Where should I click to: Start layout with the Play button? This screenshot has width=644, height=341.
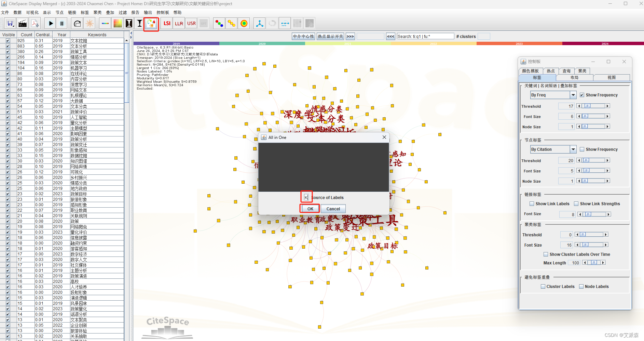51,23
